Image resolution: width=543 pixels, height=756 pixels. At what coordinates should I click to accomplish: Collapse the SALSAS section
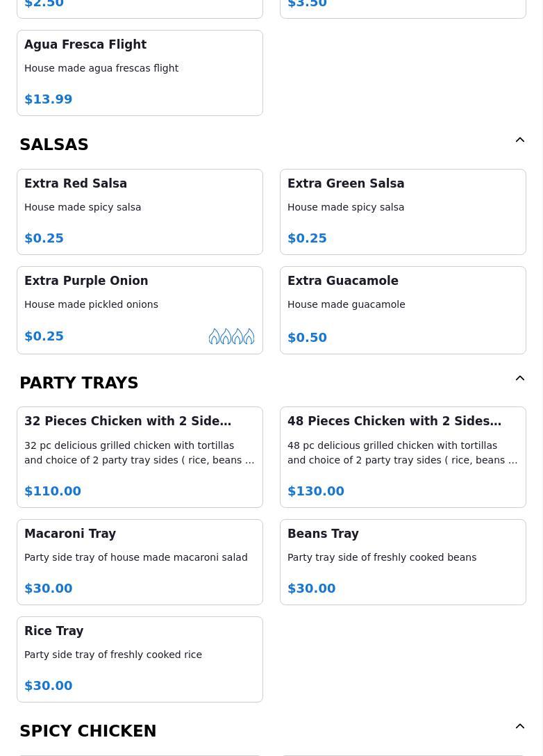tap(519, 140)
